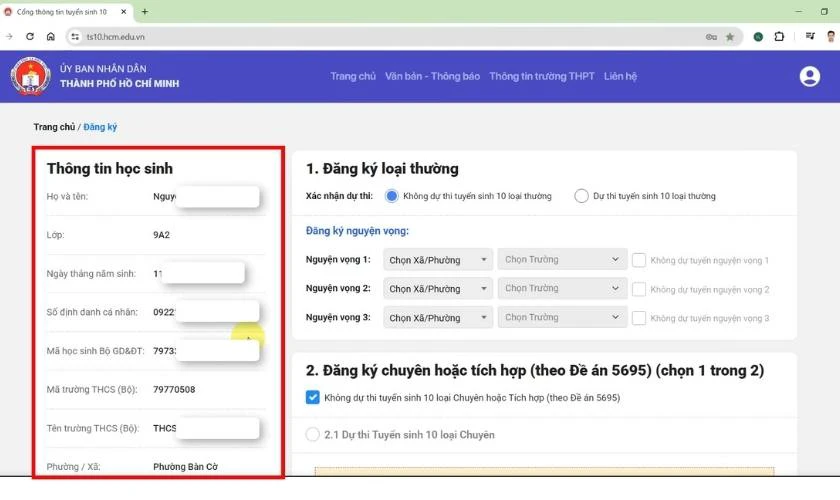Select 'Không dự thi tuyển sinh 10 loại thường'
Viewport: 840px width, 500px height.
[x=392, y=196]
